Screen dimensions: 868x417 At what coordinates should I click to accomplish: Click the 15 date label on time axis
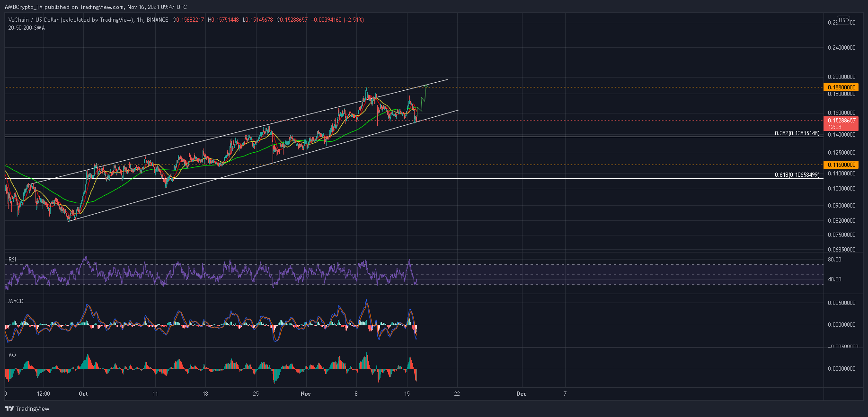[x=407, y=394]
